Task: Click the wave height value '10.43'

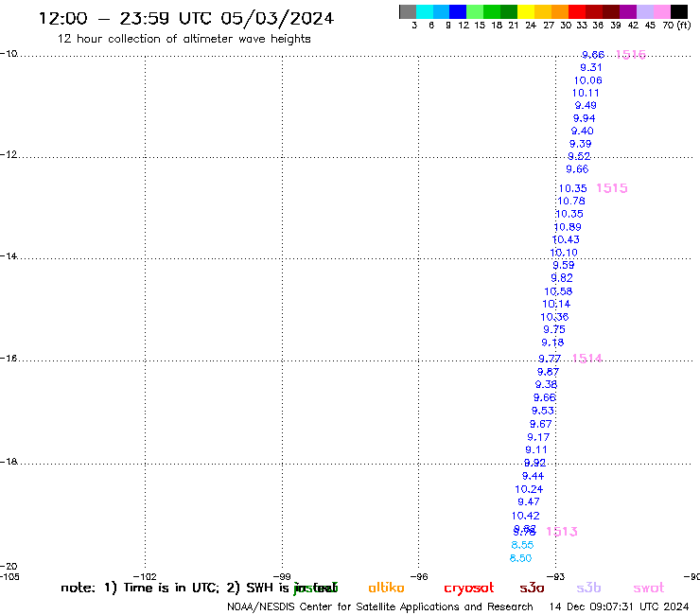Action: coord(566,239)
